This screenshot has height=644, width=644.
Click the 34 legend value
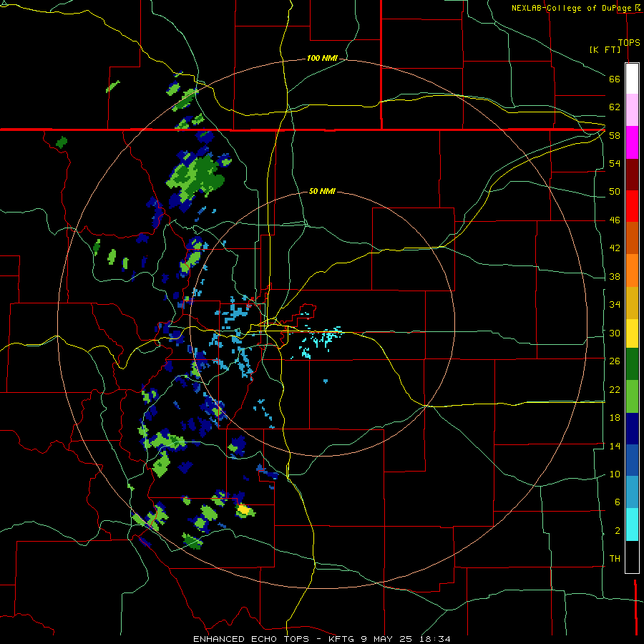click(x=615, y=304)
